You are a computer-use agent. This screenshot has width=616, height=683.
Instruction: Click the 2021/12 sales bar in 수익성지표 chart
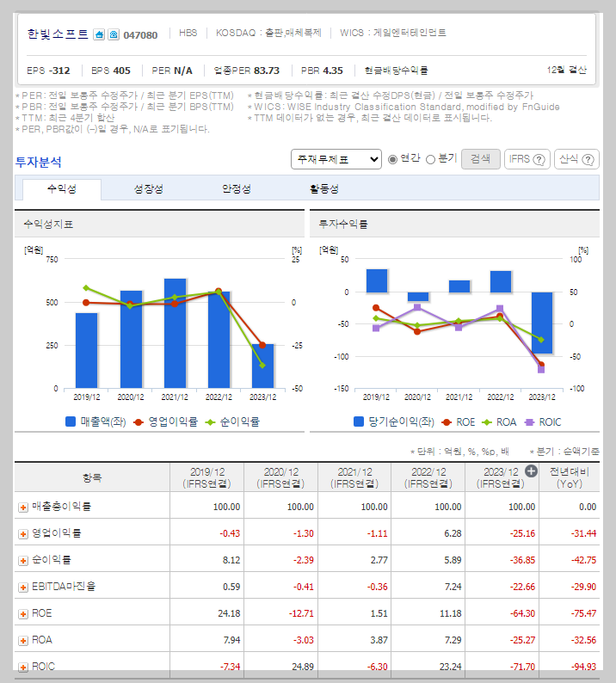pos(176,333)
